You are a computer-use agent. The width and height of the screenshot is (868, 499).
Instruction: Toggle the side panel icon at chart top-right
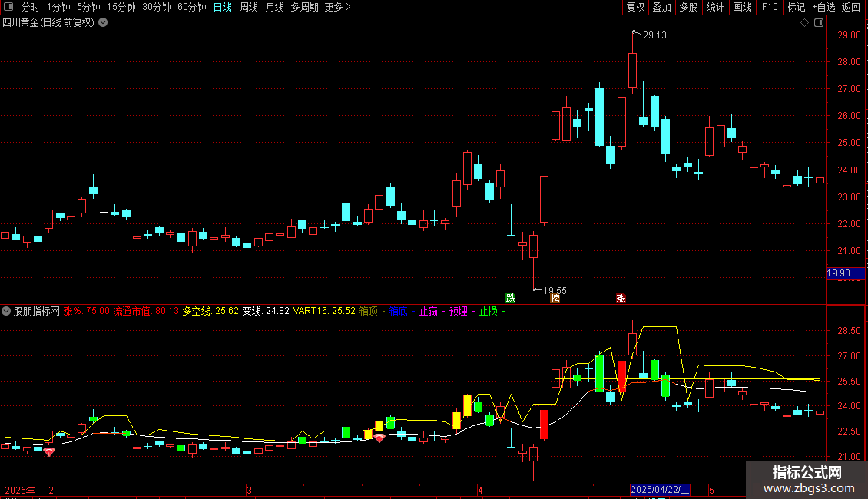point(819,23)
